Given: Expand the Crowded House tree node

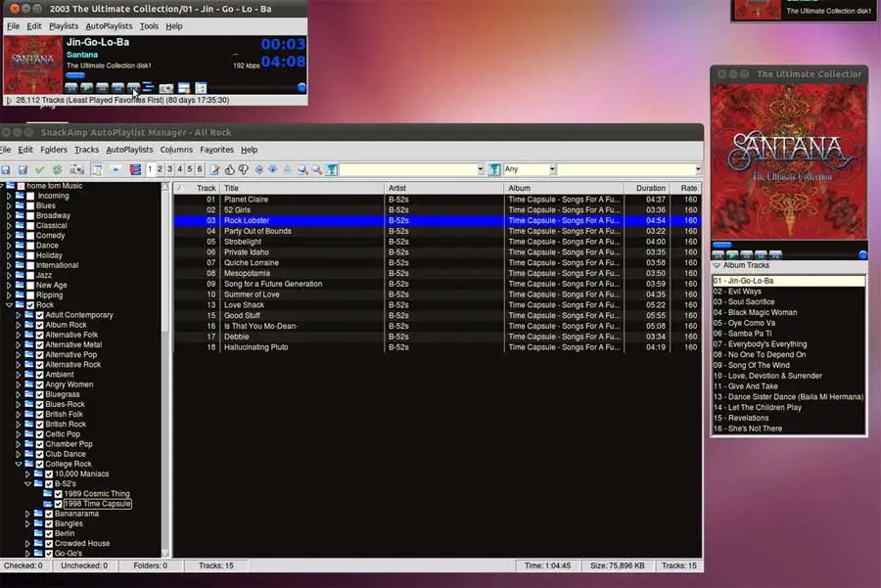Looking at the screenshot, I should click(x=27, y=543).
